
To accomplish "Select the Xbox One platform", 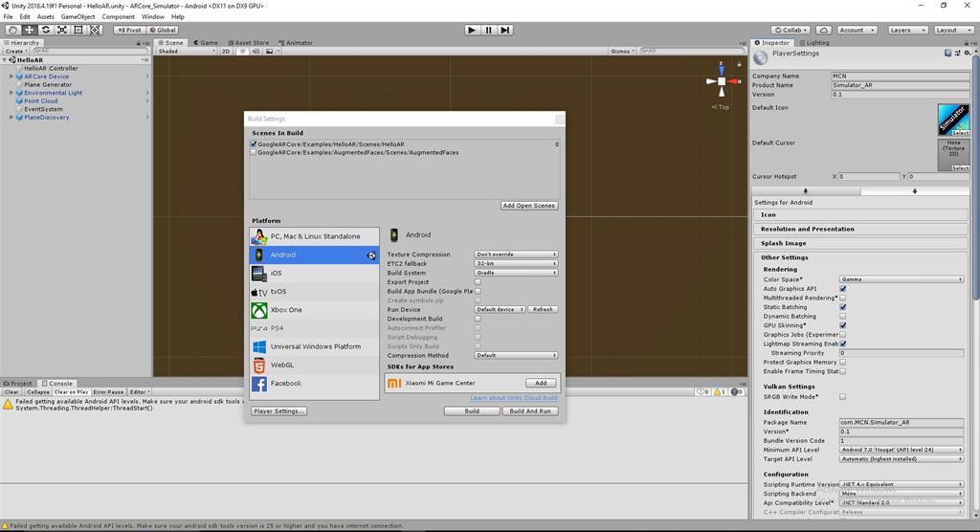I will (x=314, y=309).
